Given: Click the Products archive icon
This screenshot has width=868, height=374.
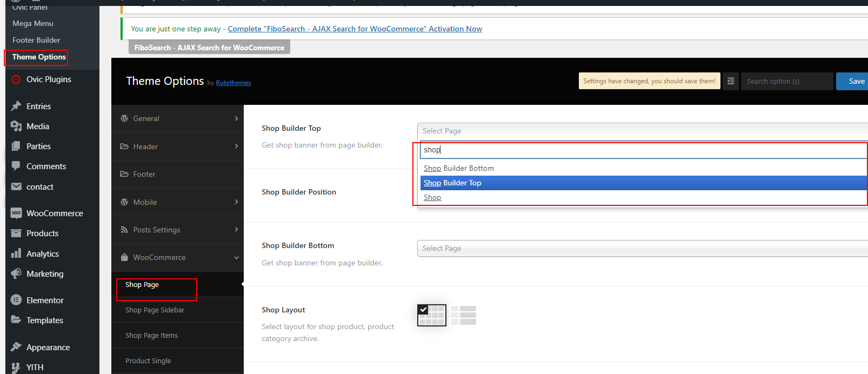Looking at the screenshot, I should [x=16, y=233].
